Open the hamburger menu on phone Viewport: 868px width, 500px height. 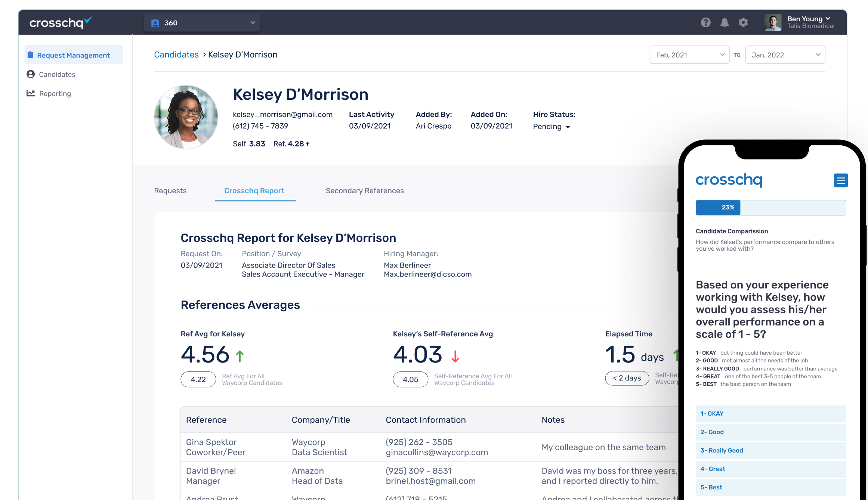click(x=840, y=180)
